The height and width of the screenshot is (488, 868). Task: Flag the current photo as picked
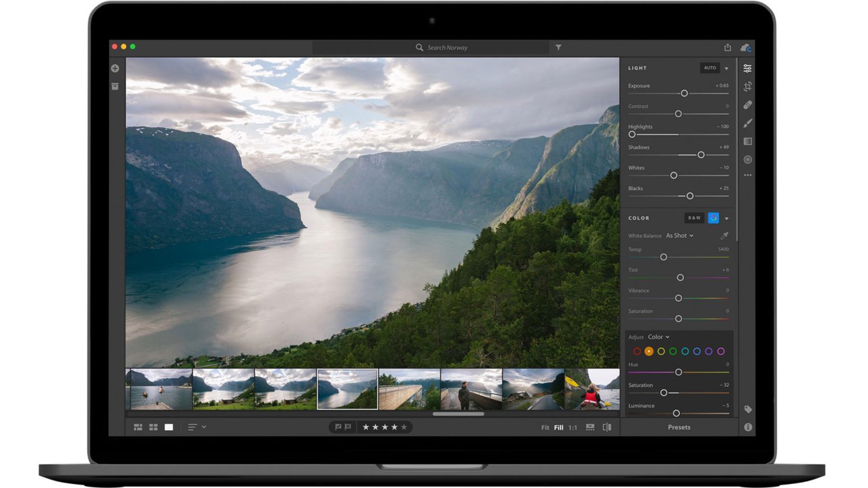pyautogui.click(x=338, y=427)
